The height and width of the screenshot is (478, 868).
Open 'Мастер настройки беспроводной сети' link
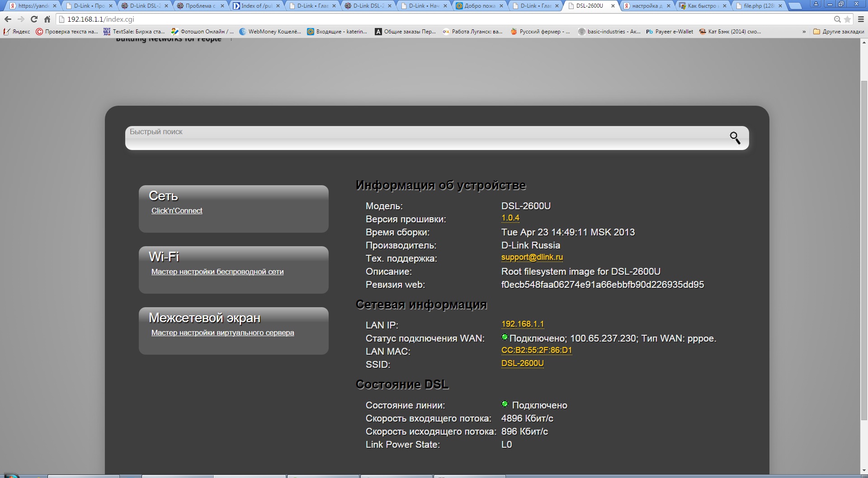(217, 272)
